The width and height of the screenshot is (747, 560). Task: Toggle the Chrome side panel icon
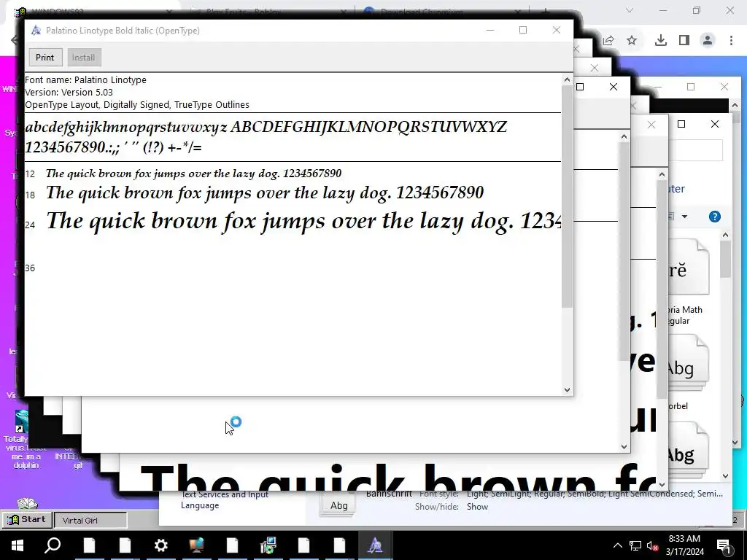pos(684,41)
